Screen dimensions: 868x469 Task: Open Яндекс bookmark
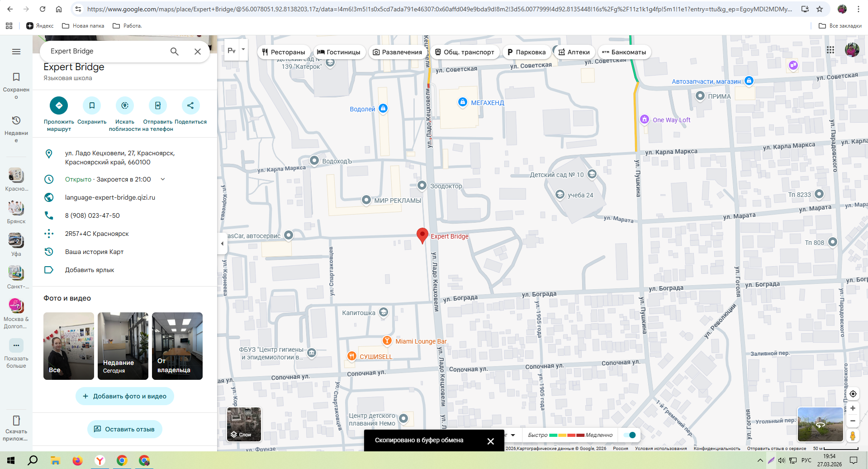tap(40, 26)
